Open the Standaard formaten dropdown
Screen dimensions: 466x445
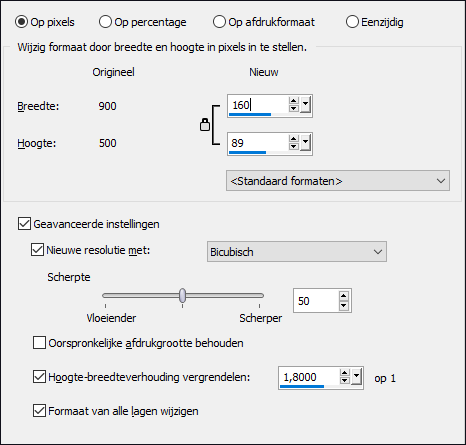point(338,181)
